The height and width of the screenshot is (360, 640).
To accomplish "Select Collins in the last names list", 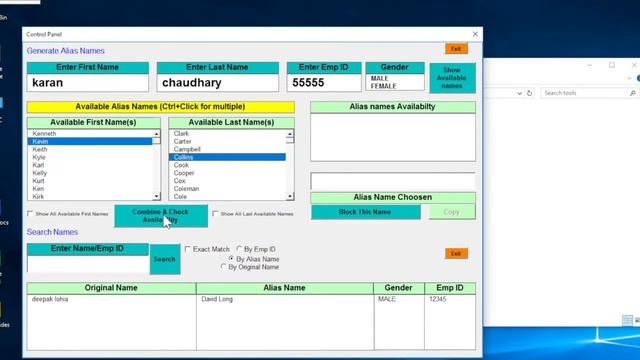I will 227,157.
